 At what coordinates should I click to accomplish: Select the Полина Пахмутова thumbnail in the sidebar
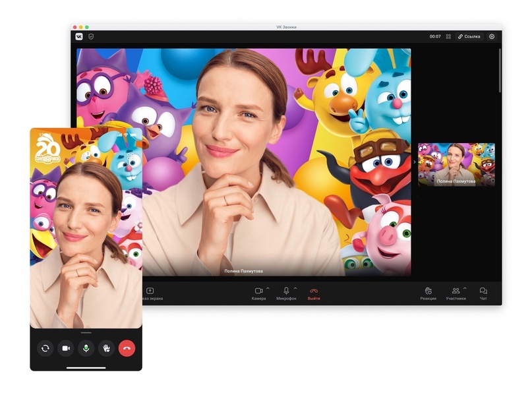pos(456,165)
